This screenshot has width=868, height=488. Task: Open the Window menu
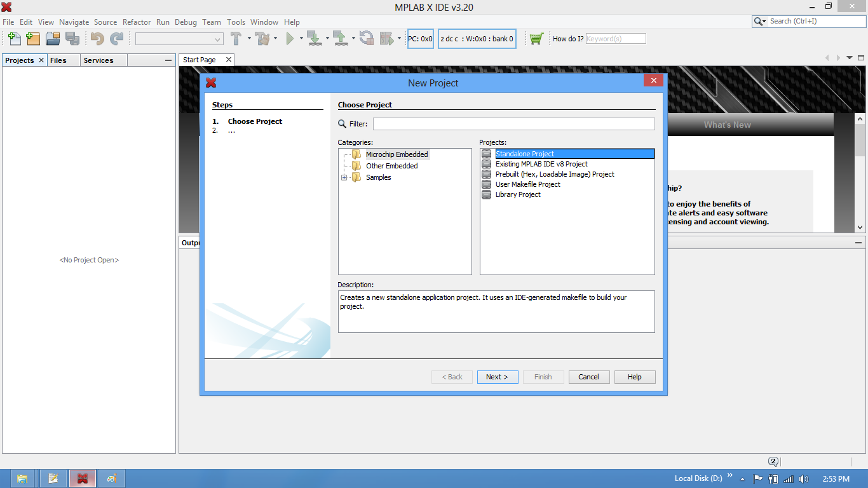(x=264, y=22)
